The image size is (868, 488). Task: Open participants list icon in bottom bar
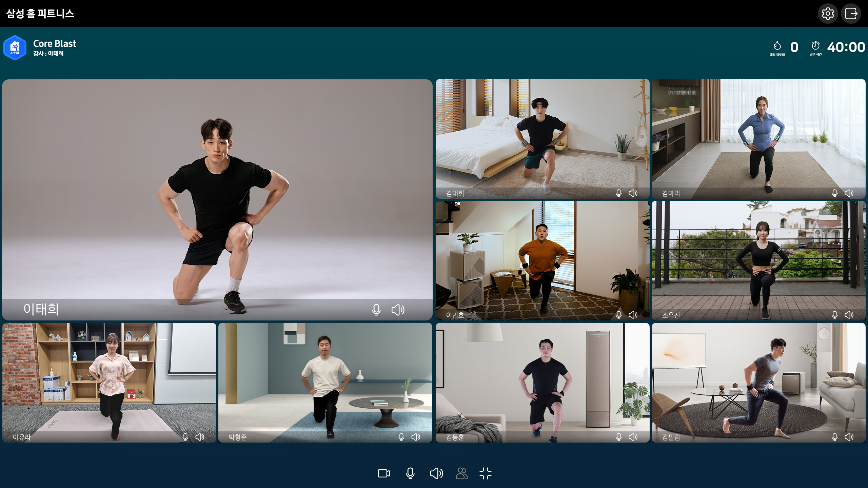pos(461,473)
